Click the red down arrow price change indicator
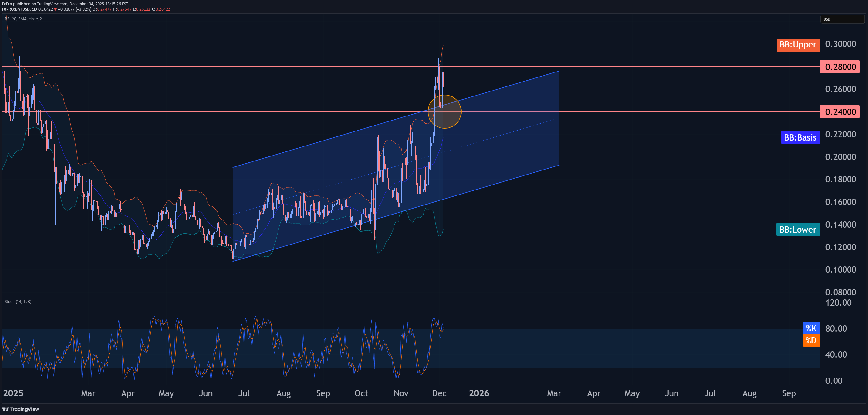The image size is (868, 415). [x=56, y=9]
